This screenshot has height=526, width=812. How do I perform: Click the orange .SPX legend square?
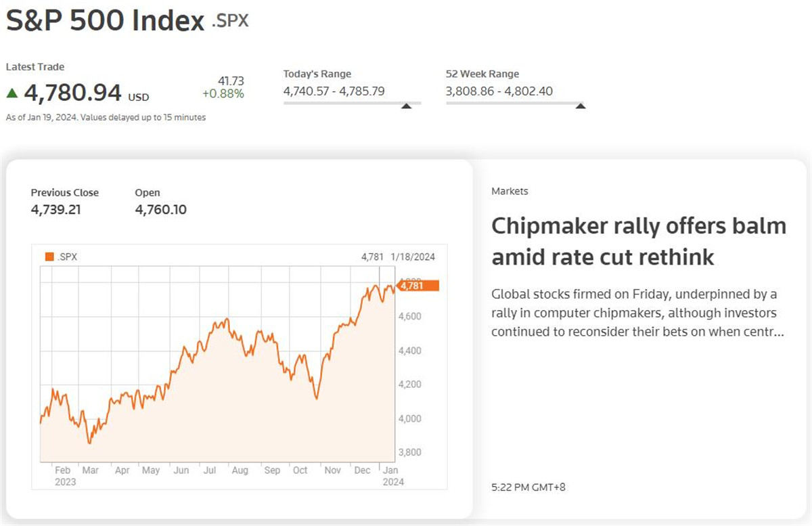(49, 257)
